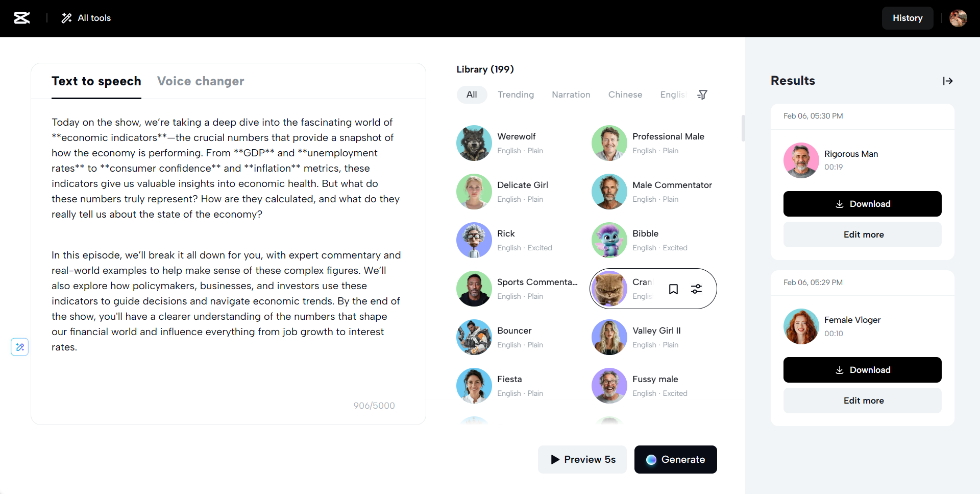Switch to the Voice changer tab
The image size is (980, 494).
(201, 81)
